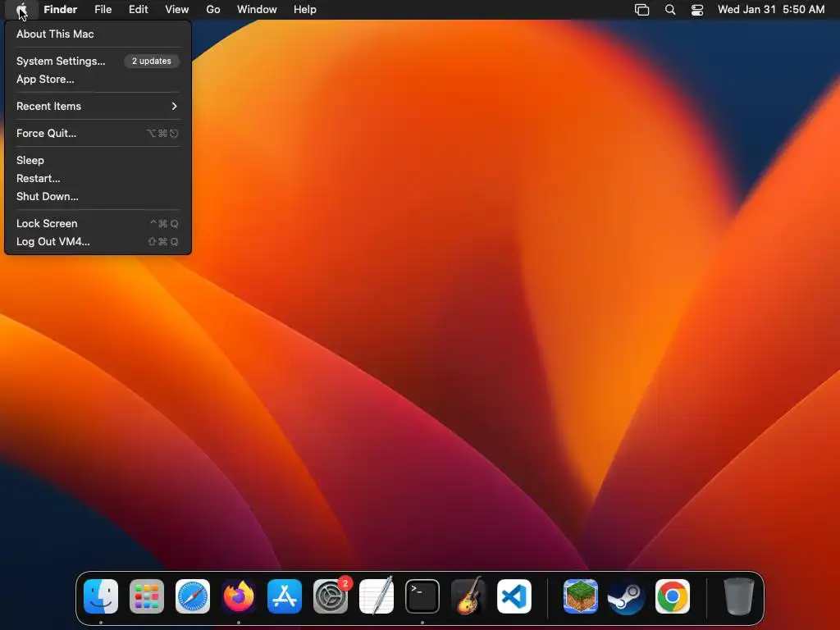Open the Go menu
Image resolution: width=840 pixels, height=630 pixels.
tap(213, 10)
